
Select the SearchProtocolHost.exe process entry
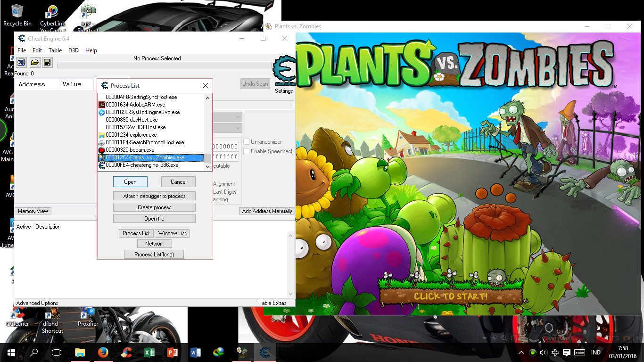tap(151, 142)
